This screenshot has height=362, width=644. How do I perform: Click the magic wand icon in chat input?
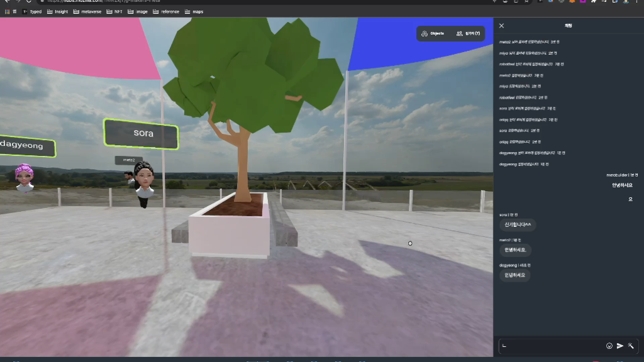tap(631, 346)
